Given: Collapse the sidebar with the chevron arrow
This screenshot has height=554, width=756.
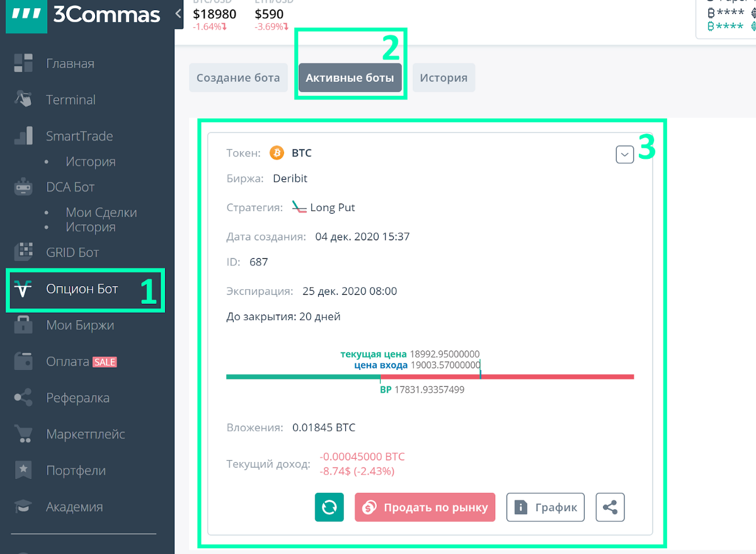Looking at the screenshot, I should pyautogui.click(x=178, y=15).
